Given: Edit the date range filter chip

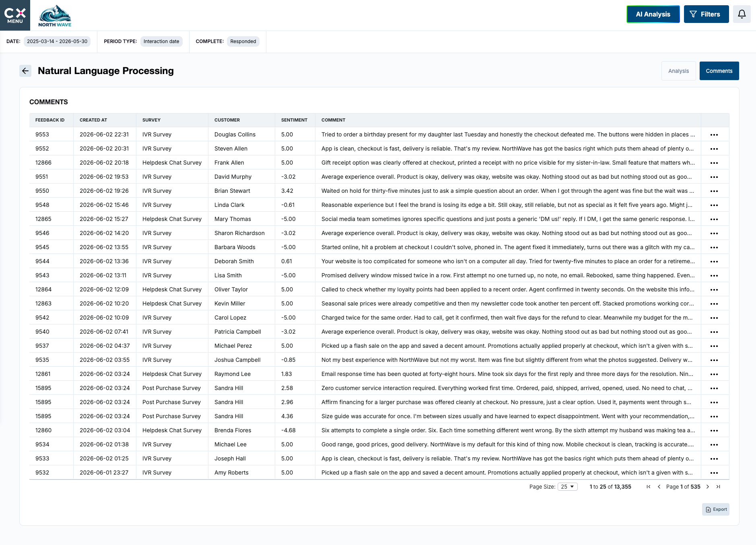Looking at the screenshot, I should [57, 41].
